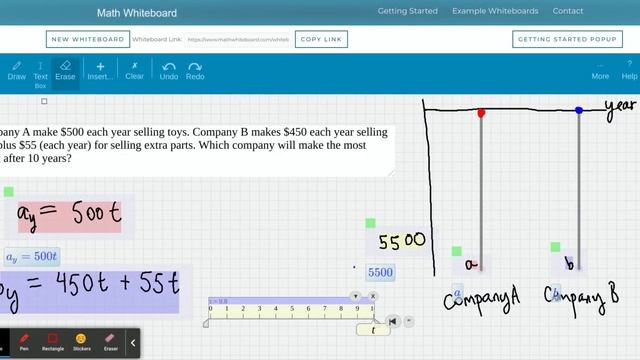Image resolution: width=640 pixels, height=360 pixels.
Task: Select the Eraser in bottom toolbar
Action: point(110,342)
